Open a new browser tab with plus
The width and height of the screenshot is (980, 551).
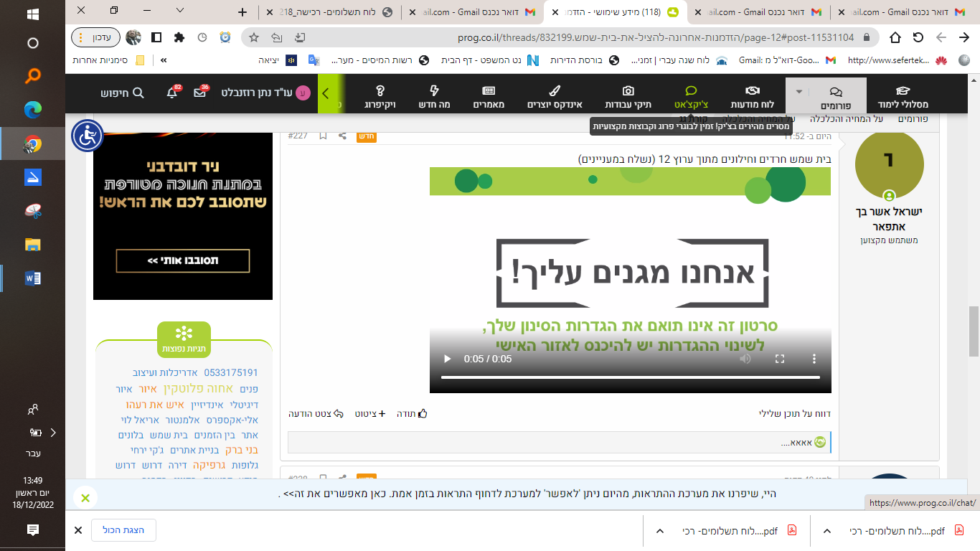pyautogui.click(x=242, y=11)
